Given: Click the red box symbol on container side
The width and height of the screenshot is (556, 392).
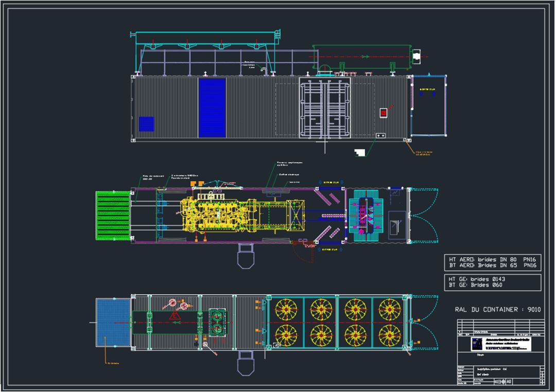Looking at the screenshot, I should click(383, 113).
